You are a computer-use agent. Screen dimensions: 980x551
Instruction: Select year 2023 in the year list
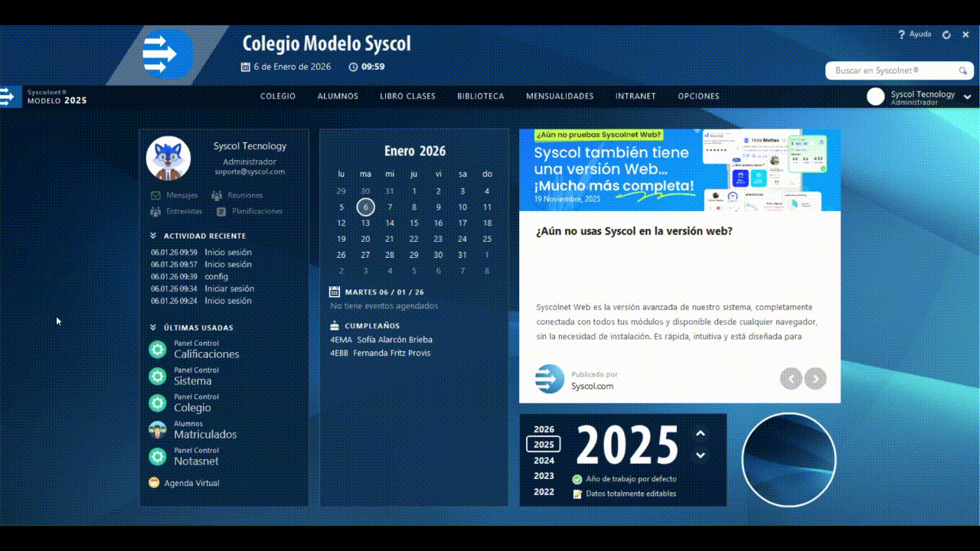[544, 476]
